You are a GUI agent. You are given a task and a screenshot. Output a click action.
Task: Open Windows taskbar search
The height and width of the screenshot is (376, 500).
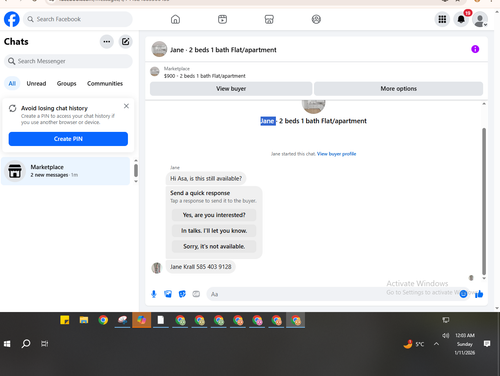(x=26, y=343)
